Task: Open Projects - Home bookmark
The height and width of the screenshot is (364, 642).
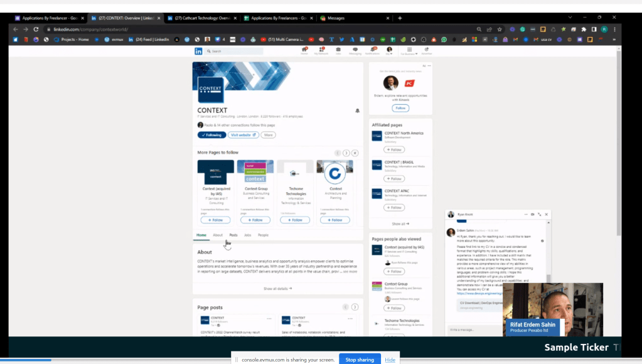Action: (x=72, y=40)
